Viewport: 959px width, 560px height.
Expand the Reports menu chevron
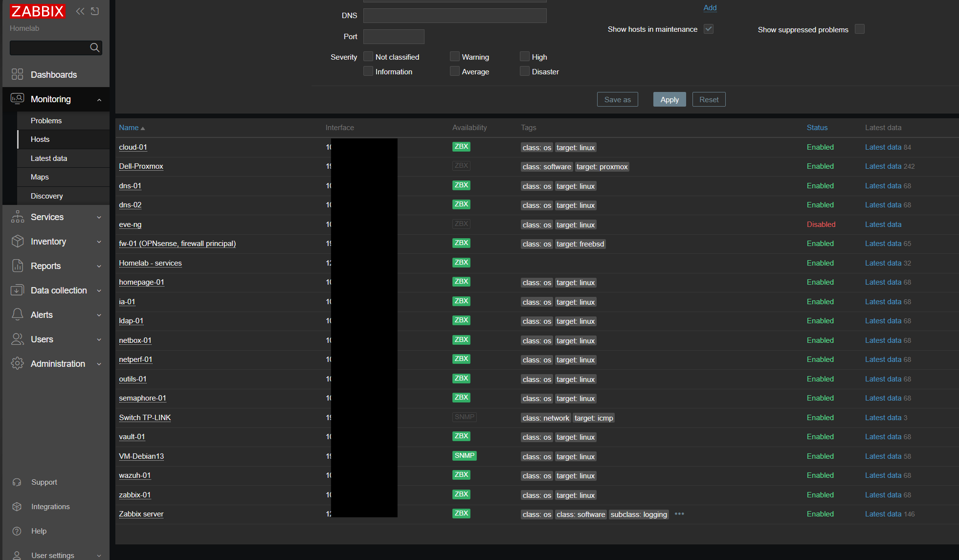(x=99, y=266)
